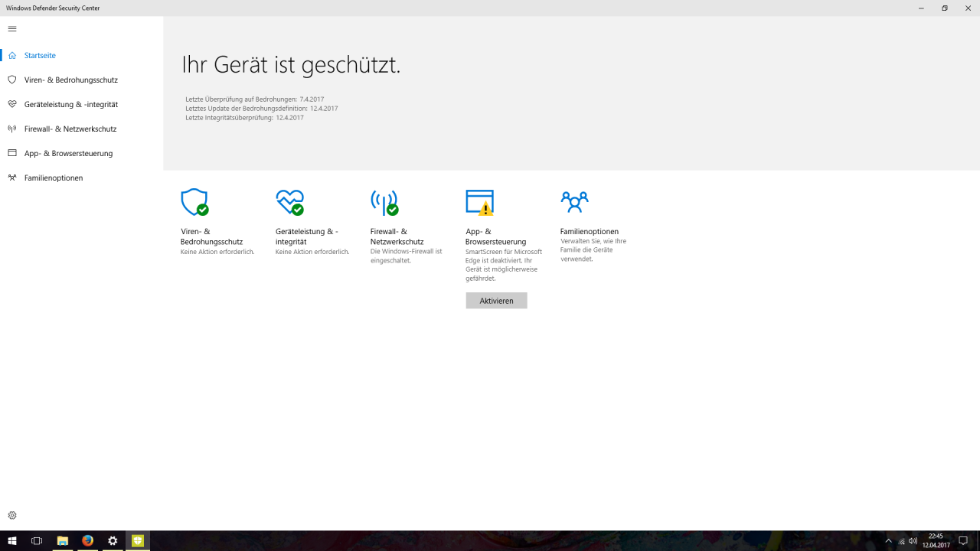
Task: Click the browser window tile icon with warning
Action: pyautogui.click(x=480, y=202)
